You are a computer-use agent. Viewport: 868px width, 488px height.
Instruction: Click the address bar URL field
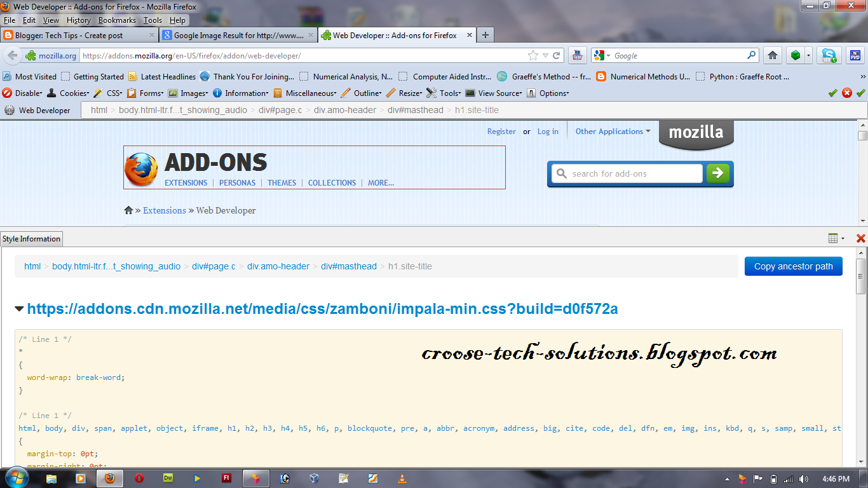click(x=304, y=56)
